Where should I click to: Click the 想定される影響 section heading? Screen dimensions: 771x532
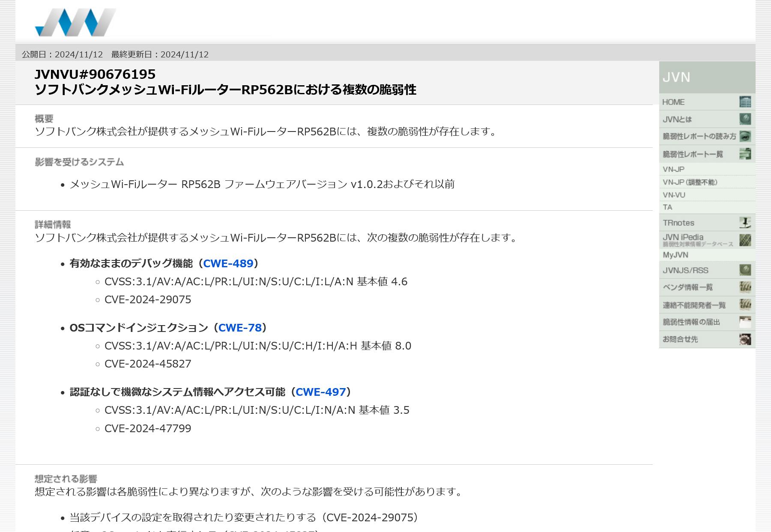[66, 479]
